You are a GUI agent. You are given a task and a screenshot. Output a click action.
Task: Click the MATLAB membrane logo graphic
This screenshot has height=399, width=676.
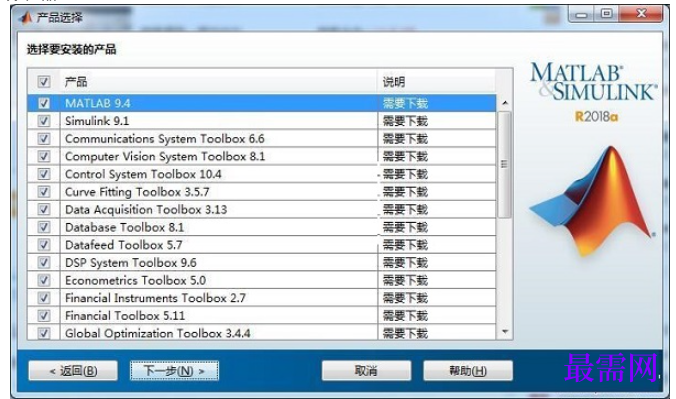click(x=592, y=201)
